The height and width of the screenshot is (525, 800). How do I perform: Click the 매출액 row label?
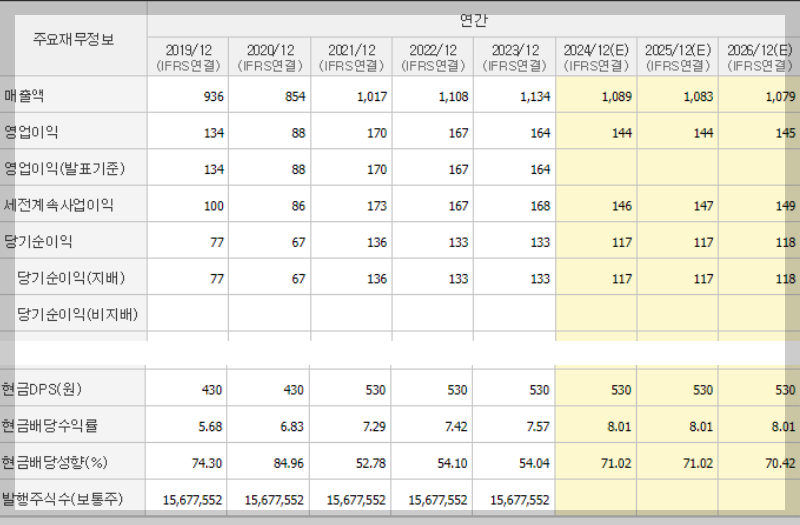tap(24, 95)
